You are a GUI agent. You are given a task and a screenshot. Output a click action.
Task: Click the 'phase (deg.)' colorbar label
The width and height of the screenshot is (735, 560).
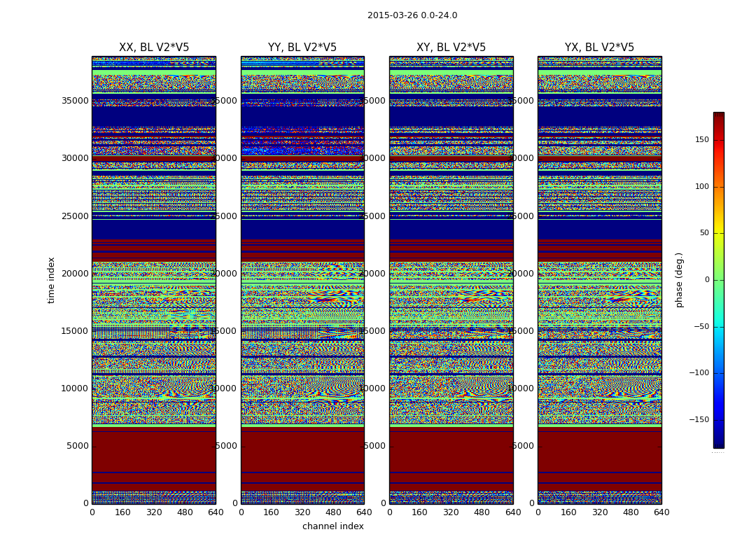[x=679, y=280]
